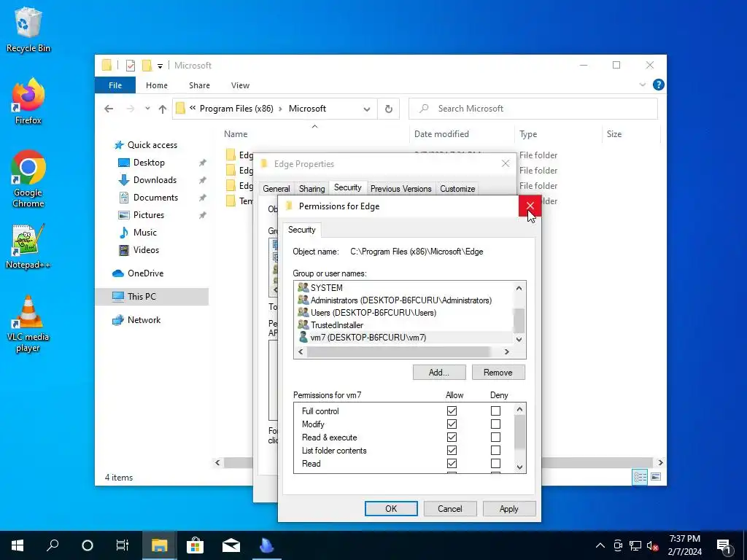Toggle Deny checkbox for Modify
Screen dimensions: 747x560
click(x=495, y=424)
